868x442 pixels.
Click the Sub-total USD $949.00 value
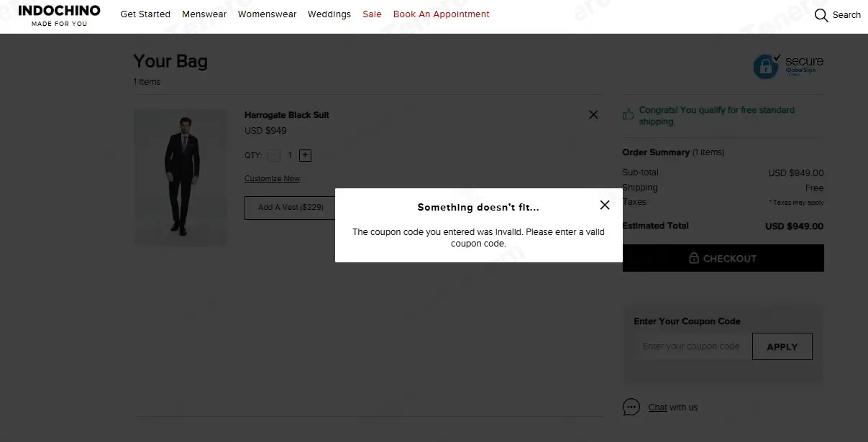click(796, 173)
